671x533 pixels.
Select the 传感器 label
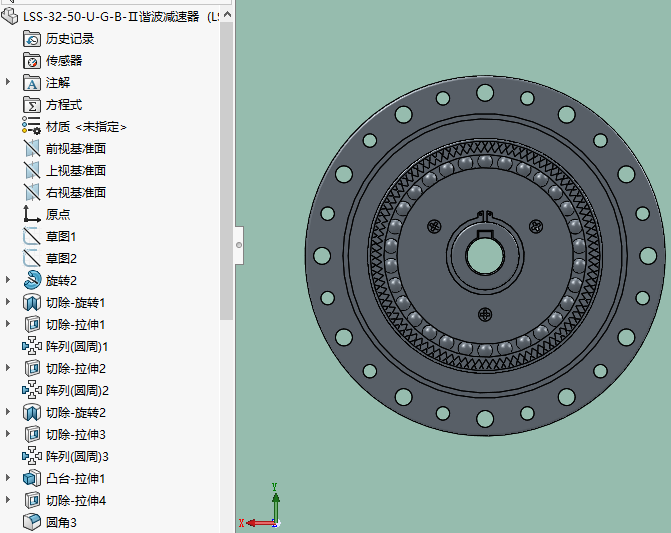click(64, 61)
